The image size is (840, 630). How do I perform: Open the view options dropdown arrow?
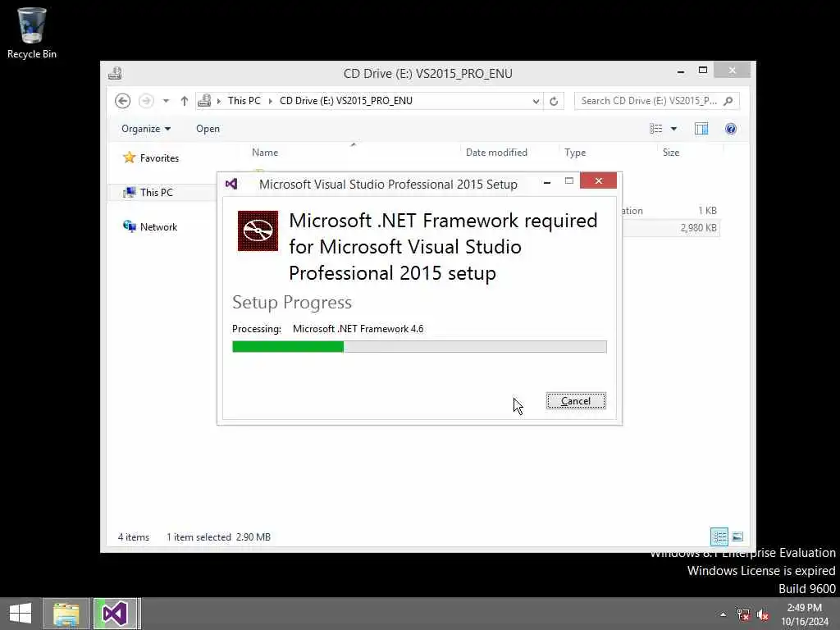click(674, 129)
